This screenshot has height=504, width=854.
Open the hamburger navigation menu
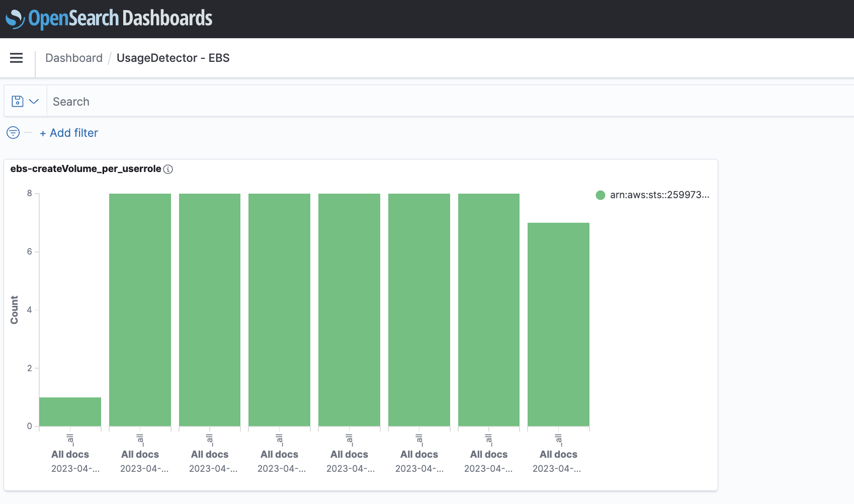click(17, 58)
